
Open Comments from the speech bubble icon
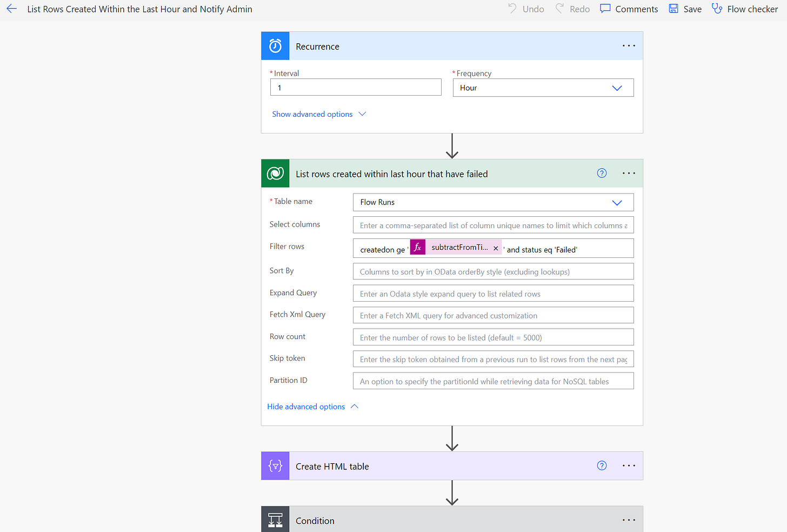605,9
